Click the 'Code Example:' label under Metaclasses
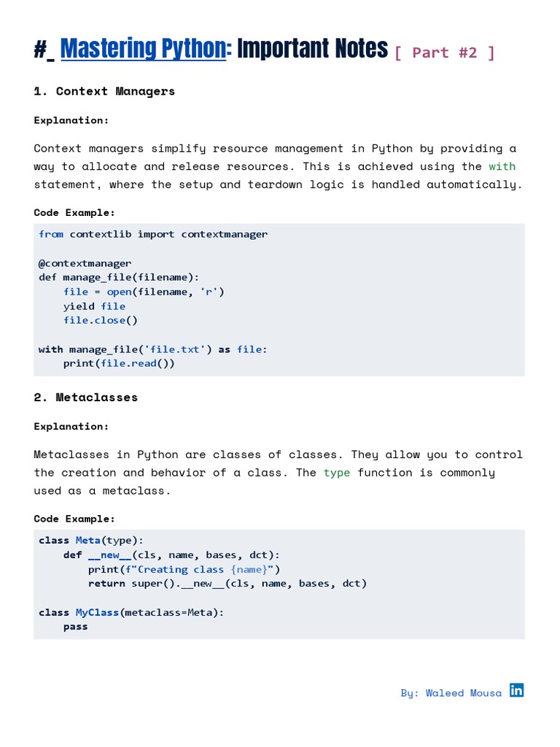 74,519
